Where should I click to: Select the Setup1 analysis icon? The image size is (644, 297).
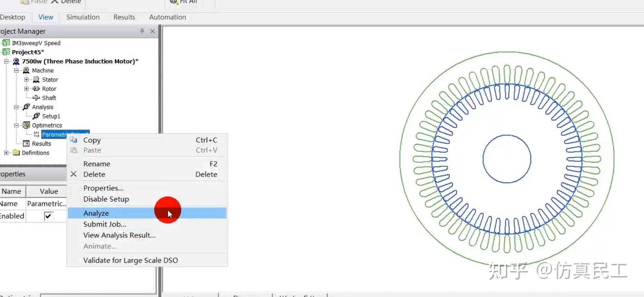37,116
